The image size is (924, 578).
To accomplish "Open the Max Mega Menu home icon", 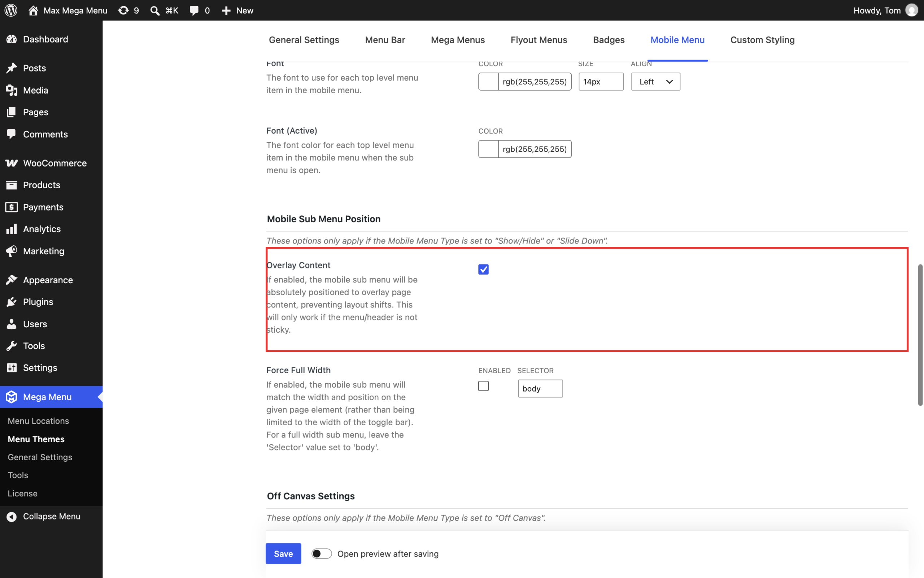I will [x=33, y=10].
